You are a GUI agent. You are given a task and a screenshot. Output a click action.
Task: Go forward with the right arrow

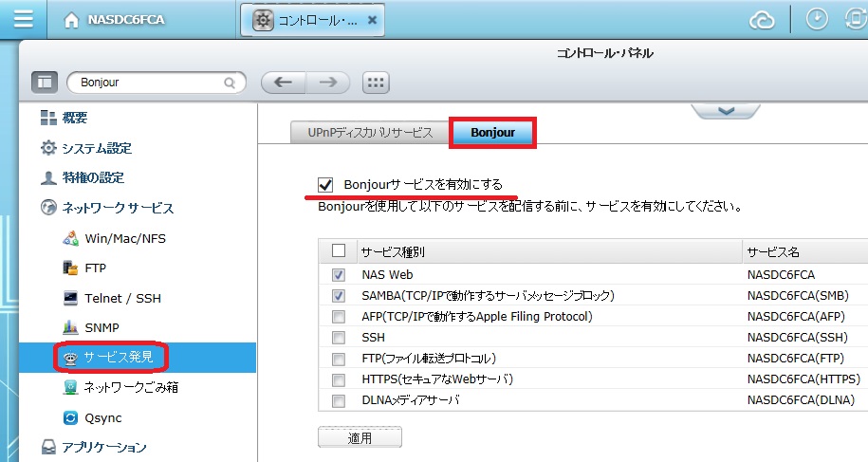click(x=327, y=83)
